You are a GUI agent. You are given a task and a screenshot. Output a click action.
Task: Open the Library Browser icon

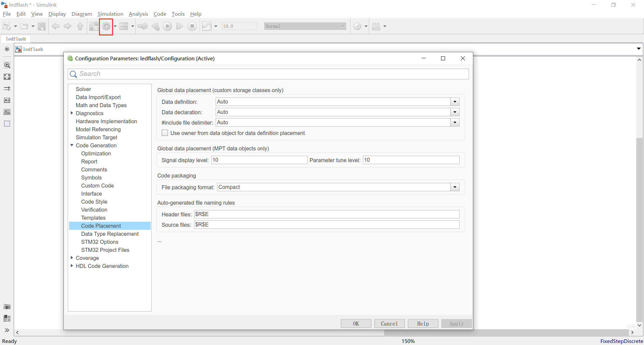94,26
